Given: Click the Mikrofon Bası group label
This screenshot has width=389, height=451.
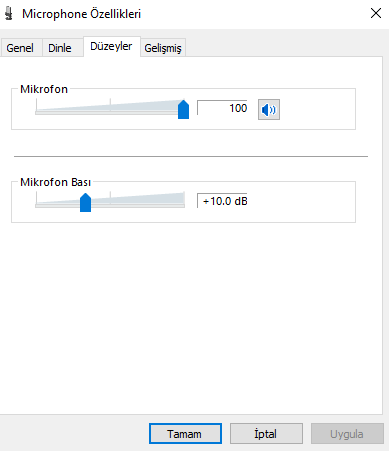Looking at the screenshot, I should pos(55,182).
